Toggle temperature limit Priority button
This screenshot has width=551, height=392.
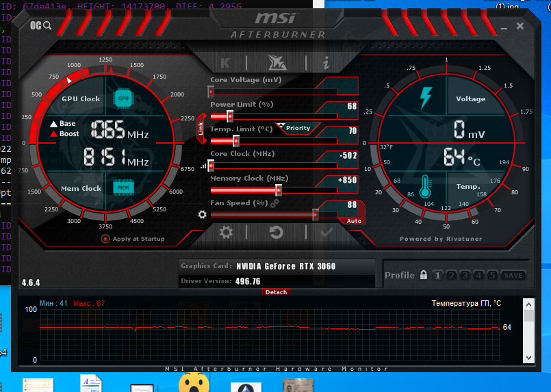(298, 128)
